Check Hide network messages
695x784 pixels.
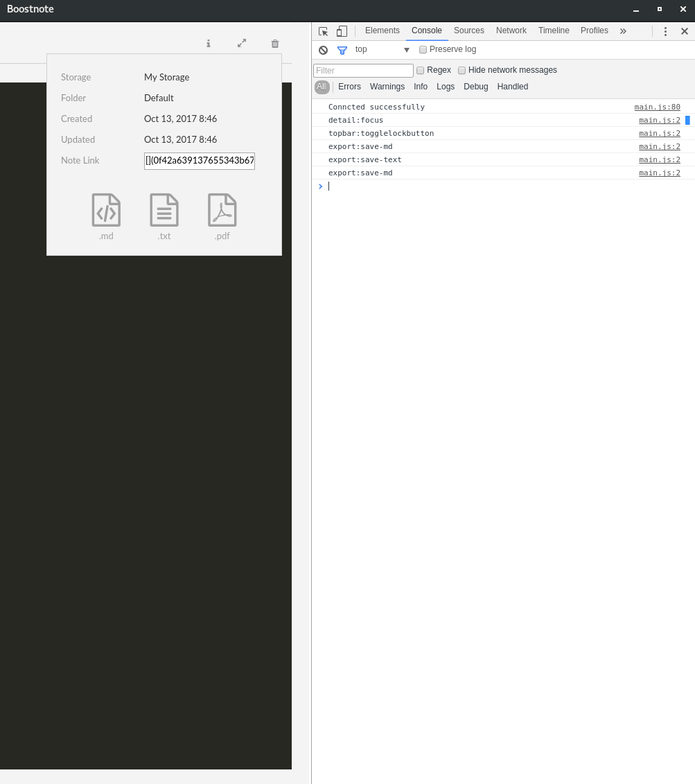tap(461, 71)
